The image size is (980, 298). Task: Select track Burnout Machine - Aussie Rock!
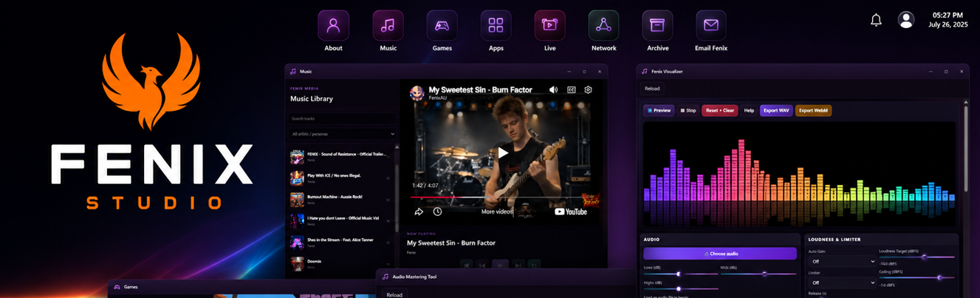click(340, 200)
